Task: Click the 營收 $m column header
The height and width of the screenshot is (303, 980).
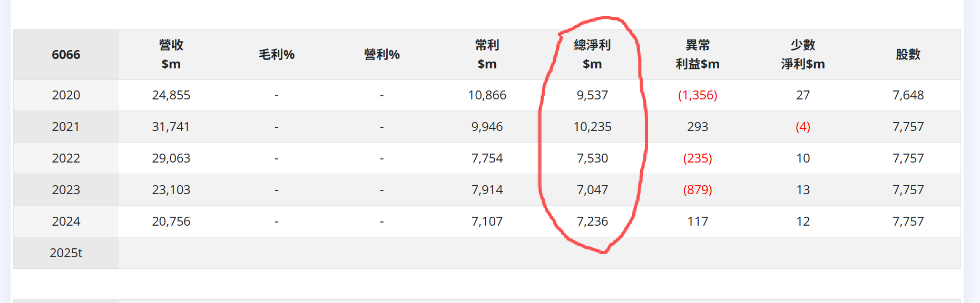Action: [171, 55]
